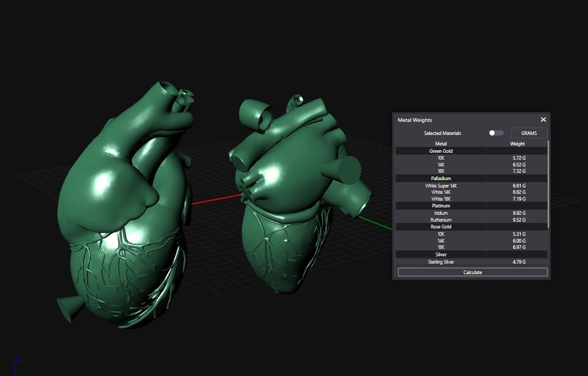Click the Metal Weights panel title
This screenshot has height=376, width=588.
415,120
